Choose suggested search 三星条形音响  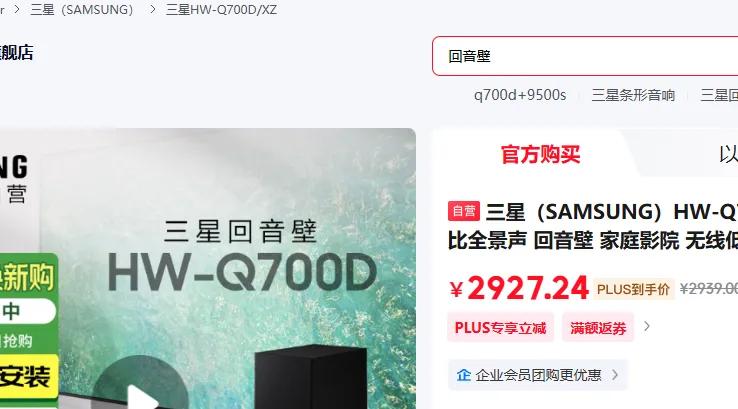click(633, 95)
